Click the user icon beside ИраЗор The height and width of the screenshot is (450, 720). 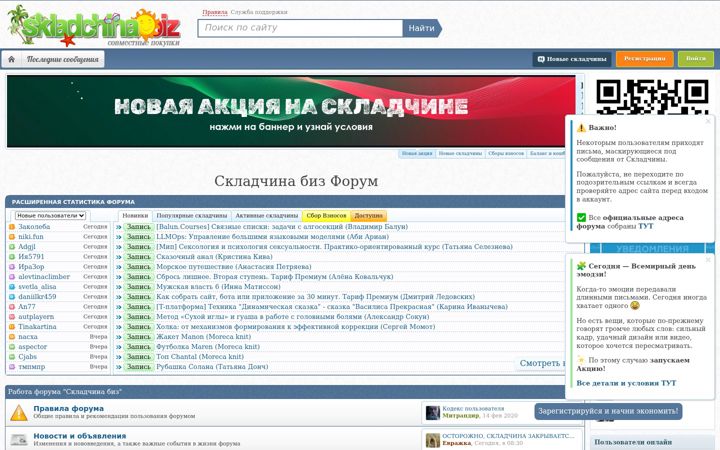tap(12, 267)
